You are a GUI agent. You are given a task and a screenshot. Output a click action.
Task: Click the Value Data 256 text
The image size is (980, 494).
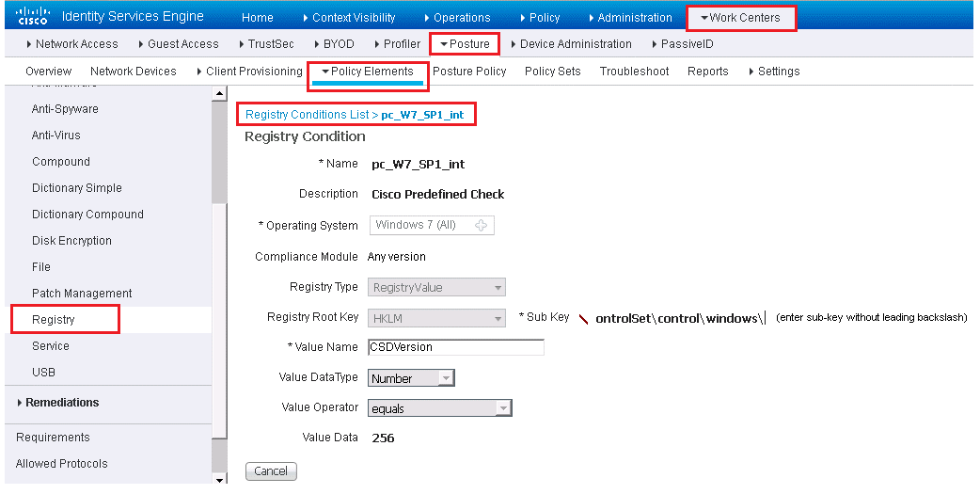click(x=383, y=438)
